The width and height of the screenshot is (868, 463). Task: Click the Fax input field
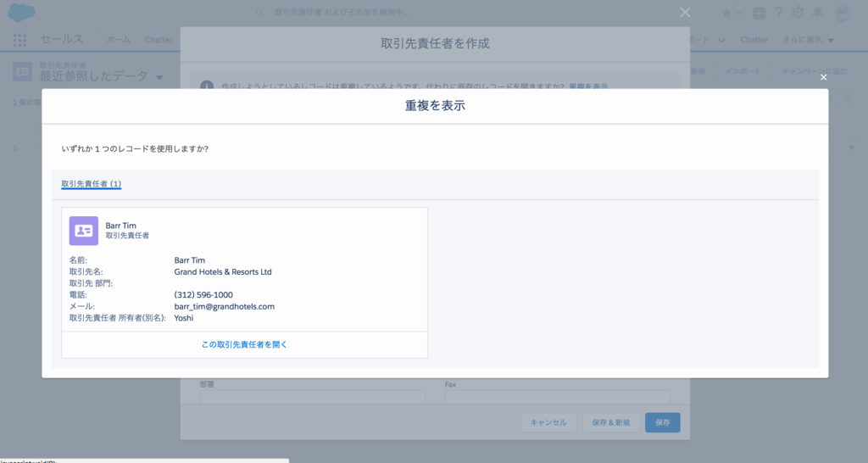[558, 397]
